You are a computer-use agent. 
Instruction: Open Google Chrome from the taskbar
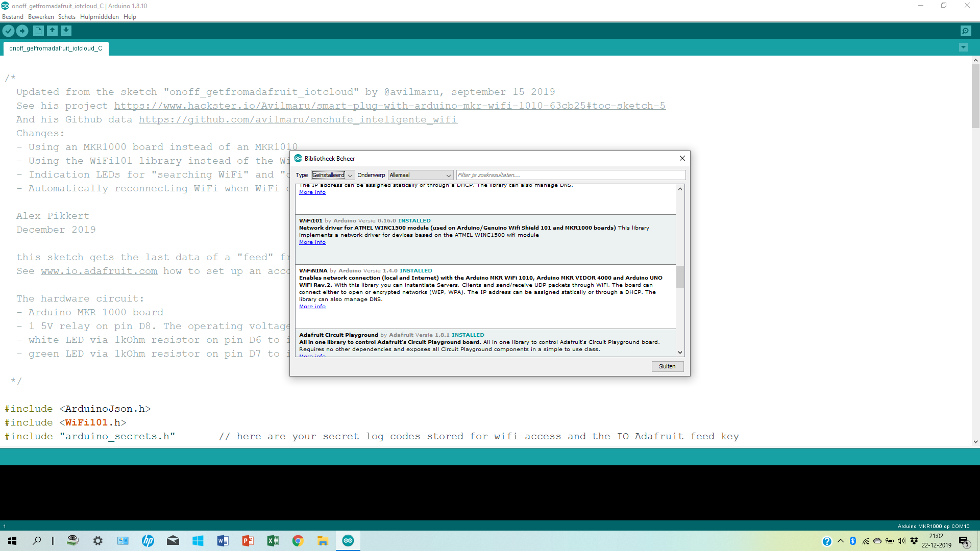coord(298,541)
